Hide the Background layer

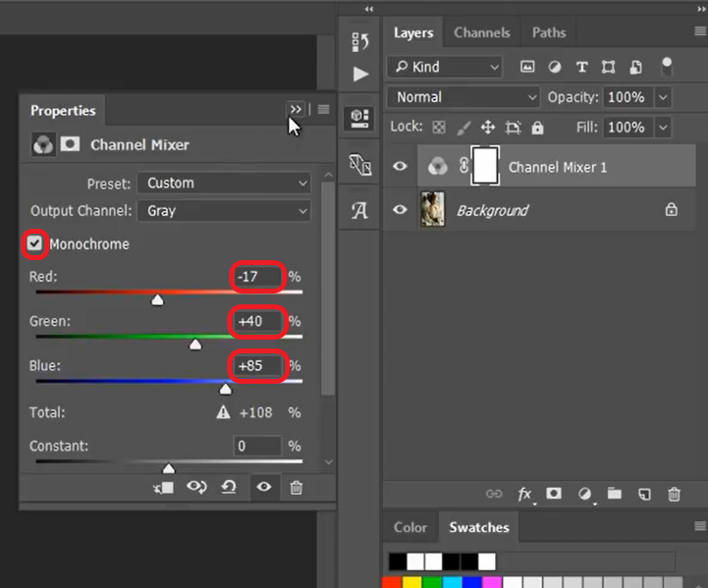[x=400, y=210]
